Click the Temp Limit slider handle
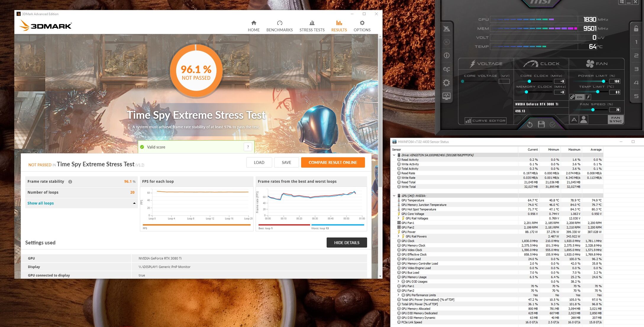 click(598, 92)
